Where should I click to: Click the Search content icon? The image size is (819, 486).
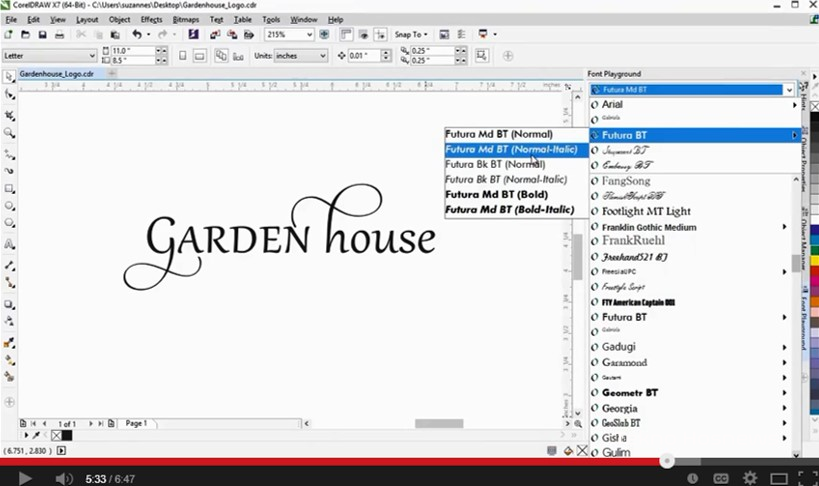point(193,34)
